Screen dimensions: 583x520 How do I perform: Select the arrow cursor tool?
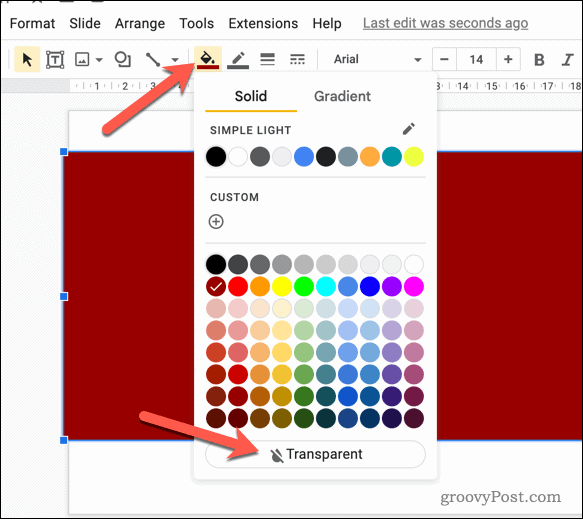tap(27, 59)
